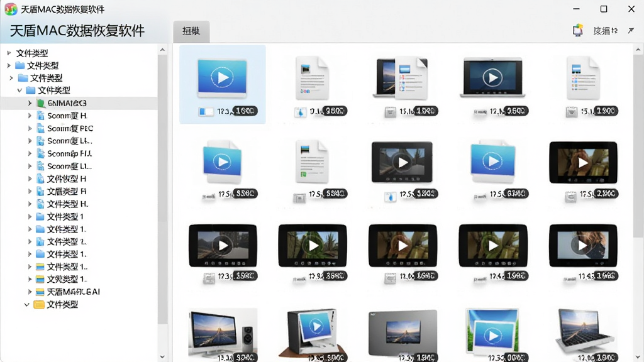Image resolution: width=644 pixels, height=362 pixels.
Task: Open the highlighted blue video file icon
Action: [x=222, y=78]
